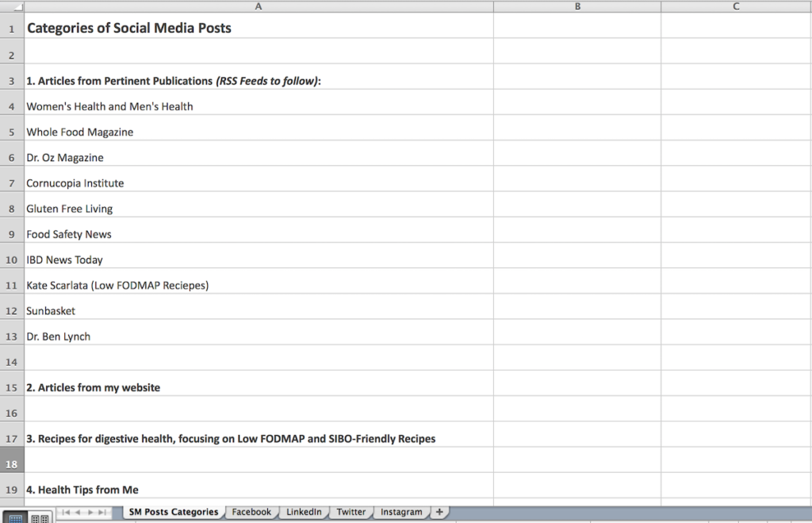Screen dimensions: 812x523
Task: Jump to first sheet tab arrow
Action: tap(66, 512)
